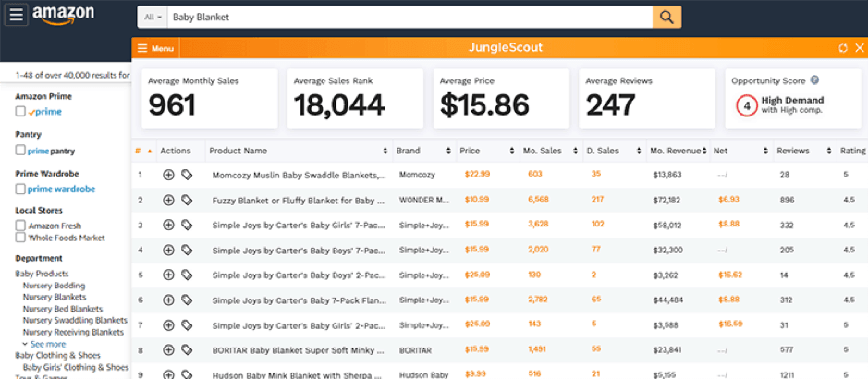Tick the Amazon Fresh checkbox
The image size is (868, 379).
tap(20, 226)
